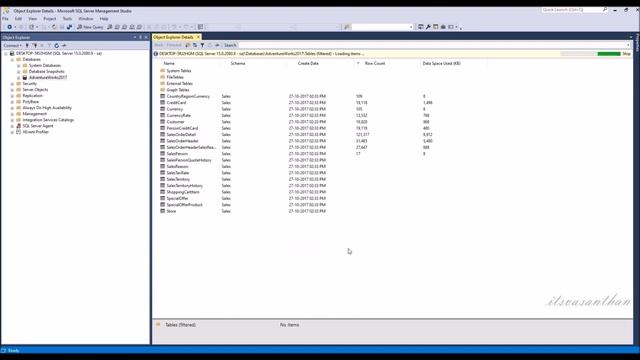Open the View menu
This screenshot has height=360, width=640.
pos(33,19)
